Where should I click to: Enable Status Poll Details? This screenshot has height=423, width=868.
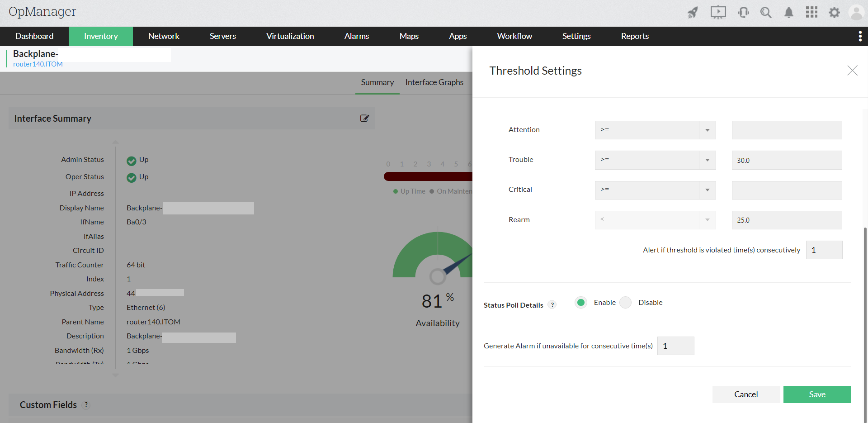point(580,302)
